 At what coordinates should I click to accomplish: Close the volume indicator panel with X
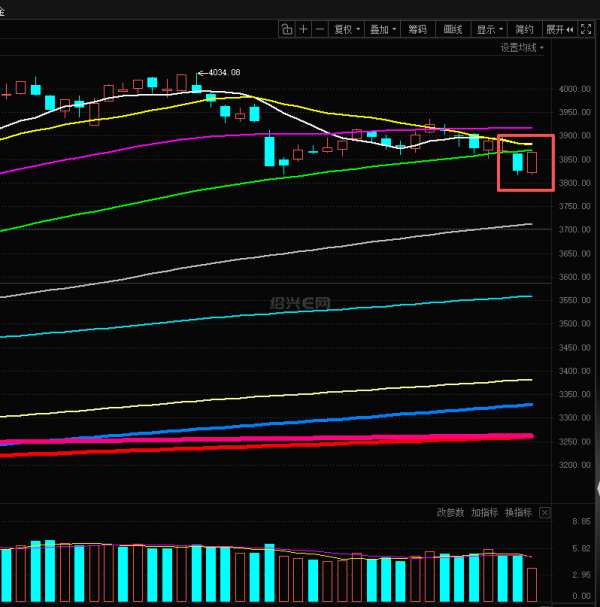544,512
